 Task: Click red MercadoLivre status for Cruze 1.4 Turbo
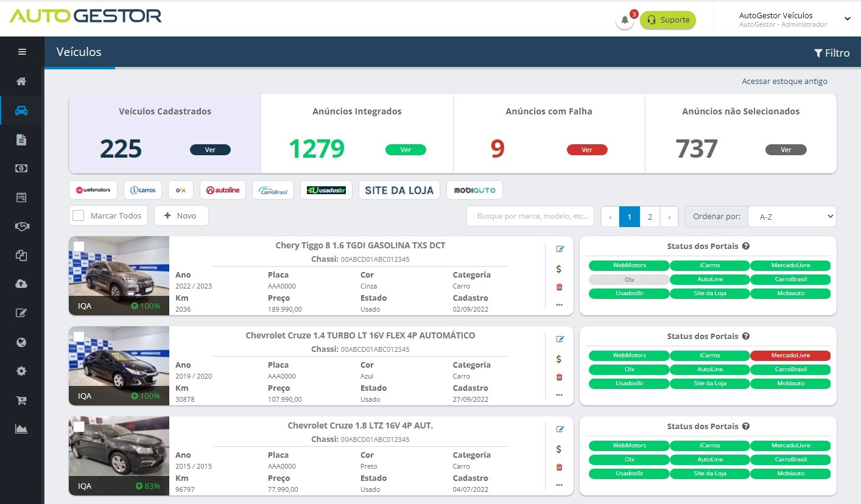coord(790,355)
